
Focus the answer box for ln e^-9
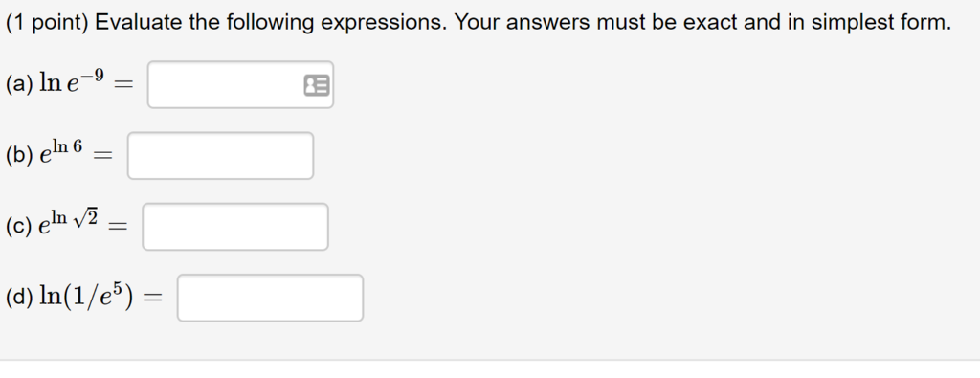(240, 84)
